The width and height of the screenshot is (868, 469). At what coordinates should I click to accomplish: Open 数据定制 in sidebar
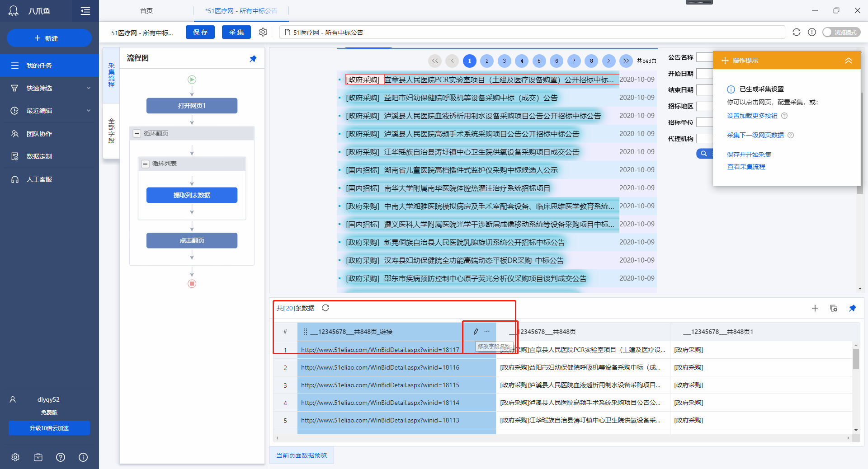click(x=49, y=156)
